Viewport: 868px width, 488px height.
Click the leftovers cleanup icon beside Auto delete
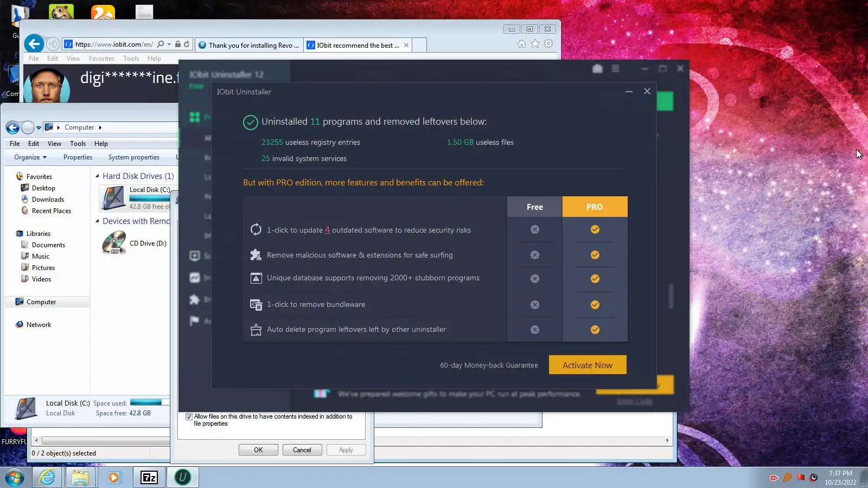pyautogui.click(x=256, y=330)
